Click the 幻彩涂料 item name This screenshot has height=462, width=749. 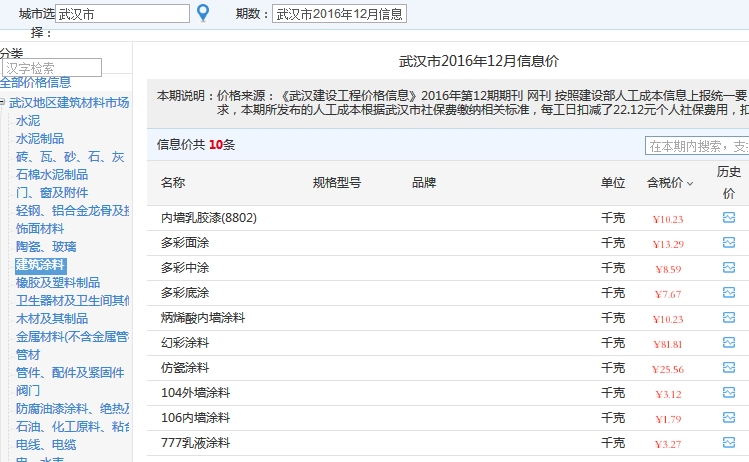[185, 343]
